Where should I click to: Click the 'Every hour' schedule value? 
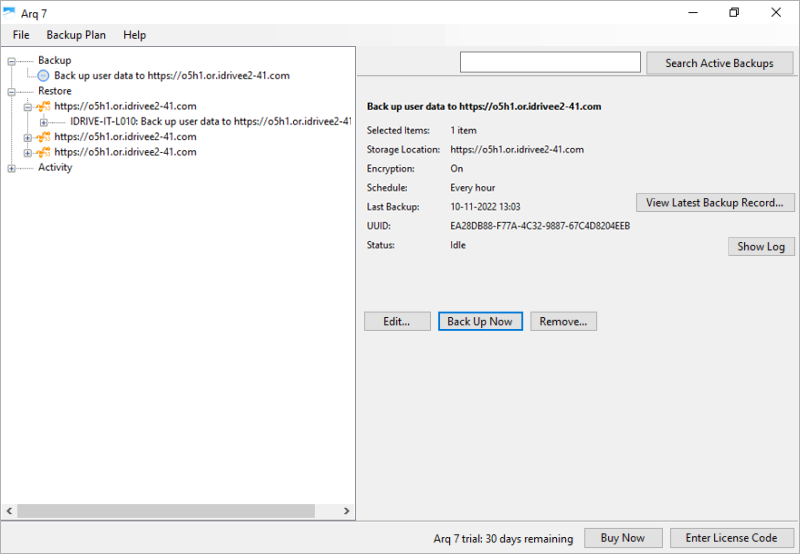(472, 188)
